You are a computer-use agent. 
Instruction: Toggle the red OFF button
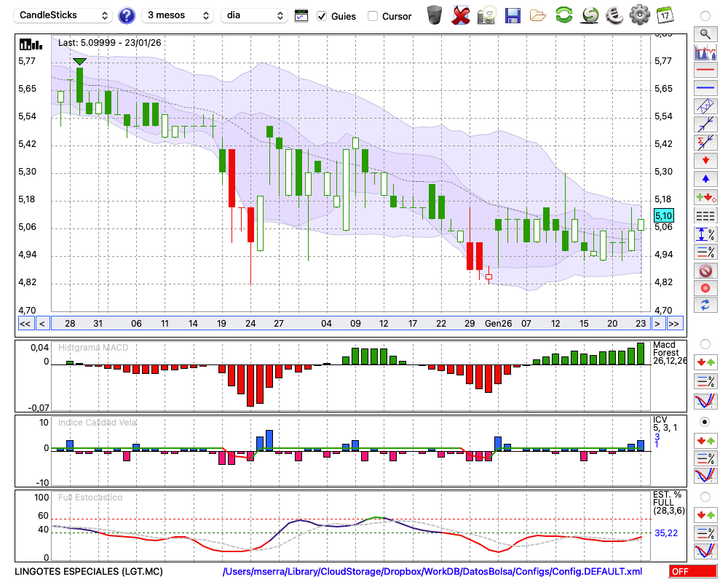tap(693, 571)
